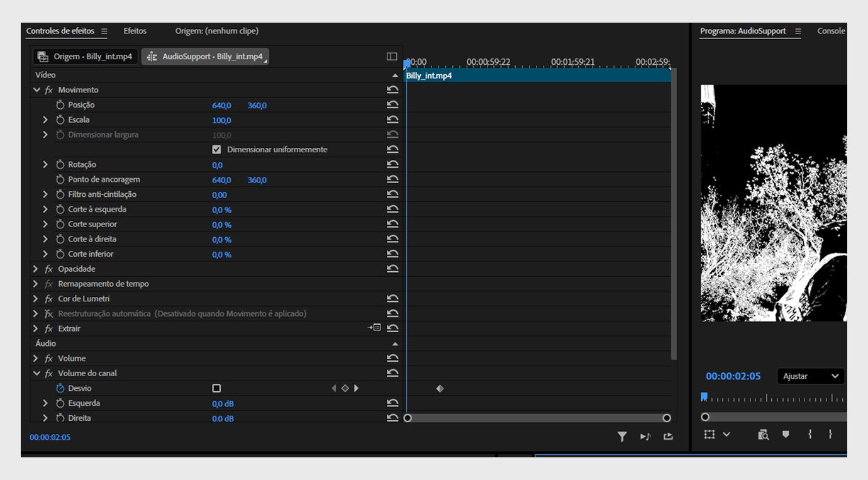The image size is (868, 480).
Task: Click the Posição stopwatch icon
Action: [x=60, y=105]
